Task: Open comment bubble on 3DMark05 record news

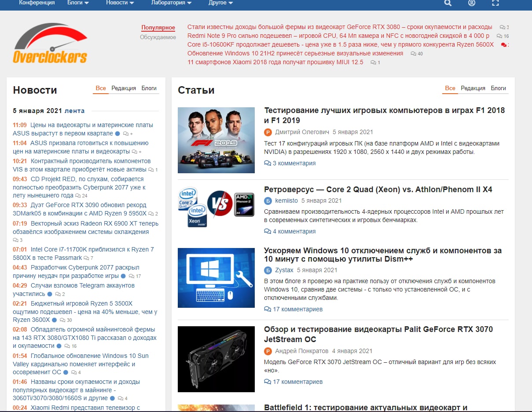Action: pyautogui.click(x=151, y=214)
